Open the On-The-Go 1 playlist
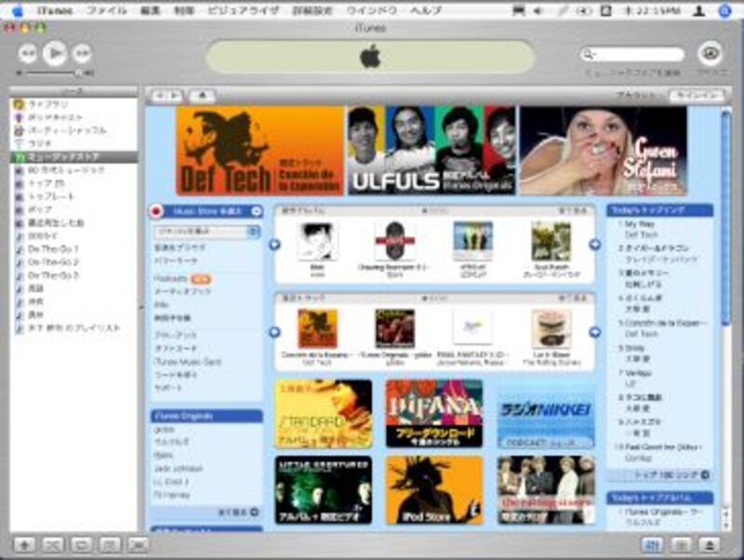 tap(73, 248)
